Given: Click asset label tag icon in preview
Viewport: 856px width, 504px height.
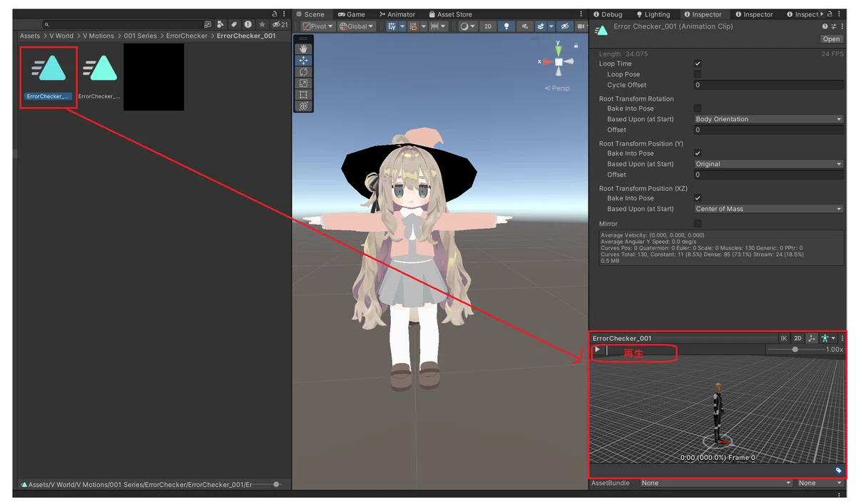Looking at the screenshot, I should (x=838, y=470).
